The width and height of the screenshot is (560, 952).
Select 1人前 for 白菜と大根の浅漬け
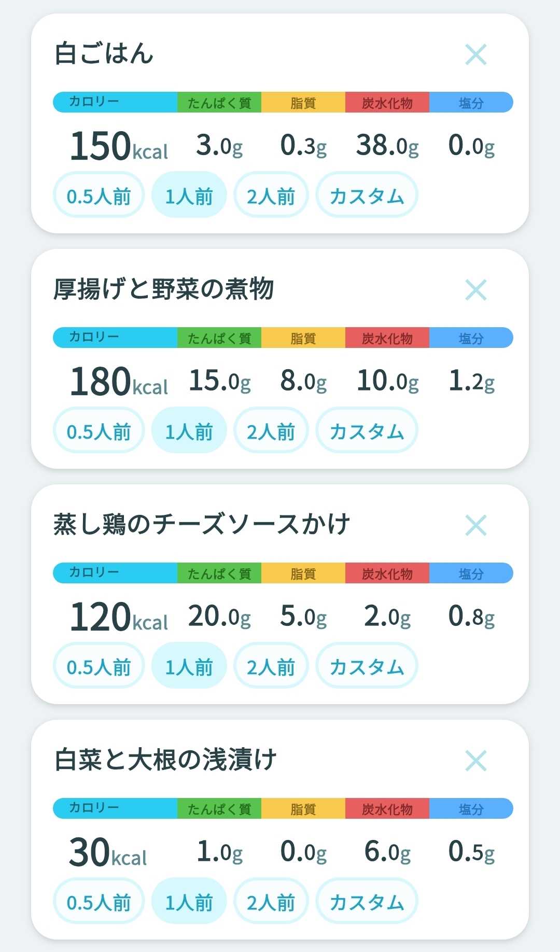tap(189, 901)
